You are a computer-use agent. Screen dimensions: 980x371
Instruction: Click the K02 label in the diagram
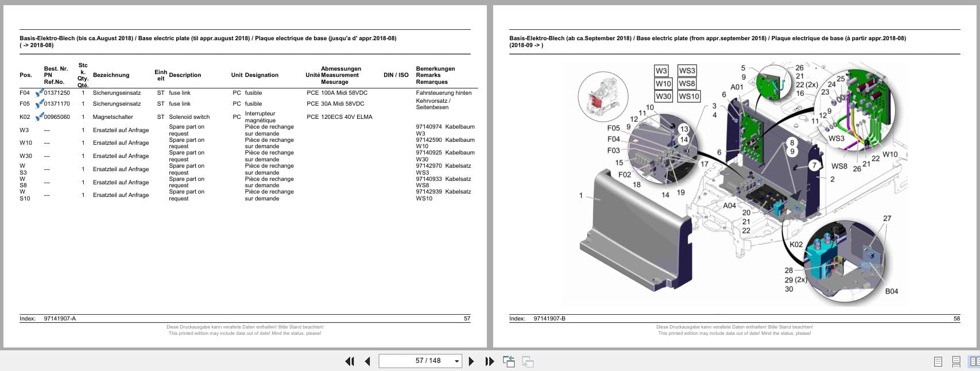[796, 245]
